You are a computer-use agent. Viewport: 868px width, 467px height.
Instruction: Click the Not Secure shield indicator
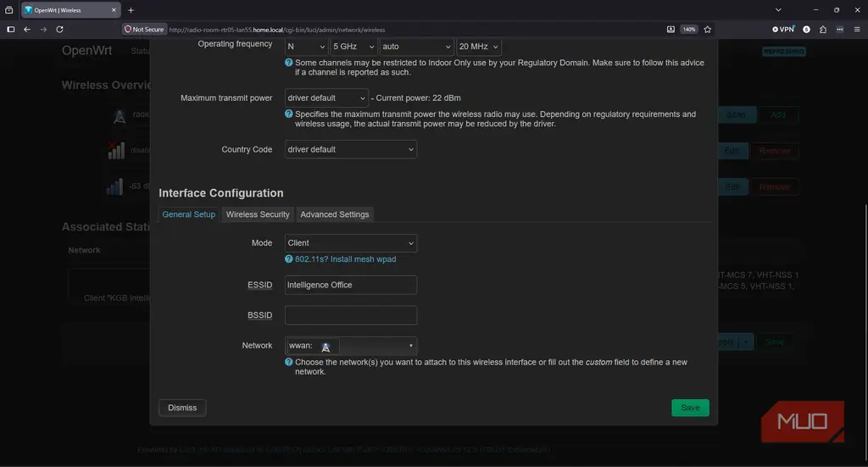(x=144, y=30)
